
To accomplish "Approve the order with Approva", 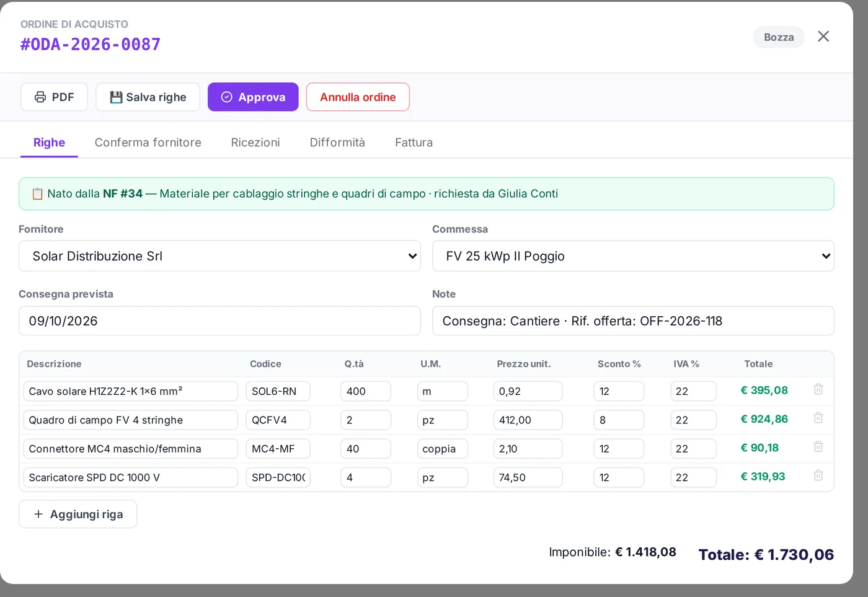I will [x=253, y=97].
